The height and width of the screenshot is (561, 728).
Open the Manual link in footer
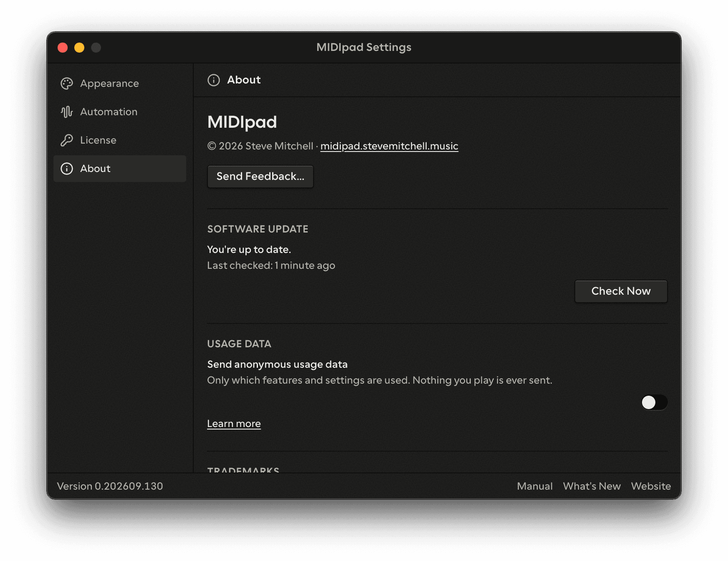535,486
